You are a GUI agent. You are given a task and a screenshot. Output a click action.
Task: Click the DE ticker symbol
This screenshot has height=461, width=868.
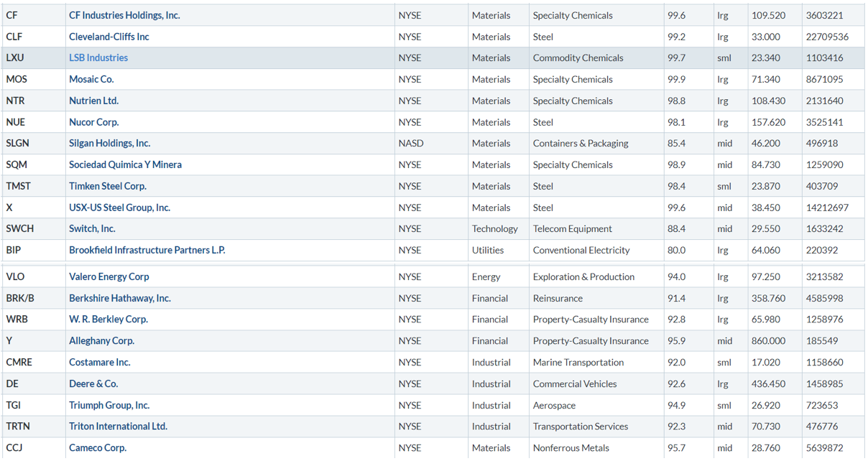click(12, 384)
